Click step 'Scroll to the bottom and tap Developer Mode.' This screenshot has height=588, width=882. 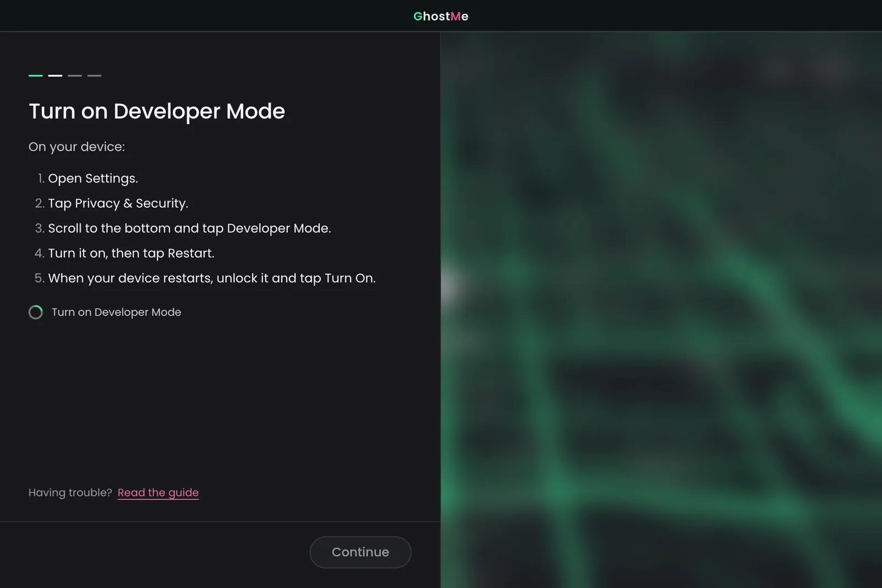coord(190,228)
